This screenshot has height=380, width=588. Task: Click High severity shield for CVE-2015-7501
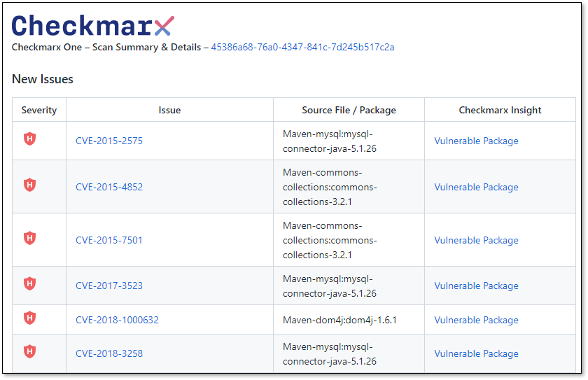click(29, 238)
